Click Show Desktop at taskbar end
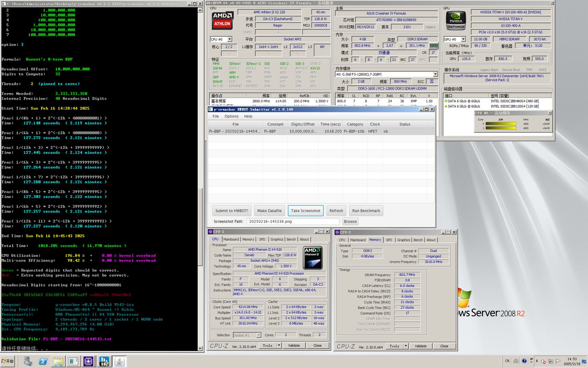The image size is (588, 368). tap(585, 361)
